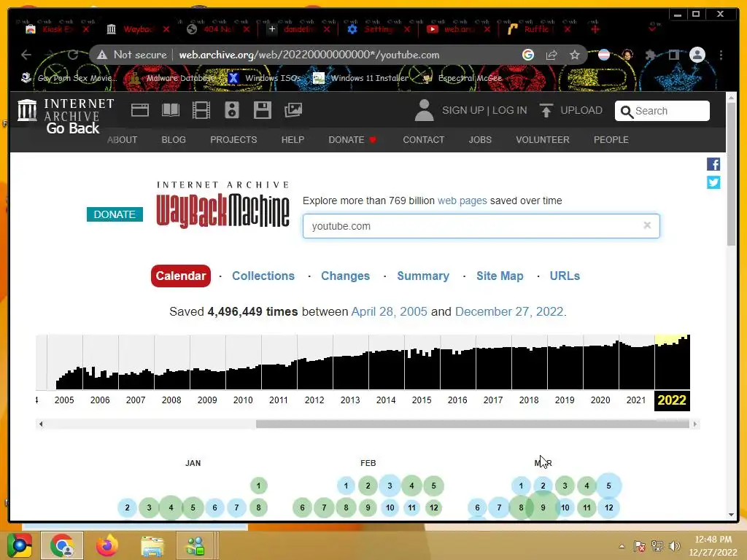Reload the page with the refresh icon
This screenshot has height=560, width=747.
point(73,55)
